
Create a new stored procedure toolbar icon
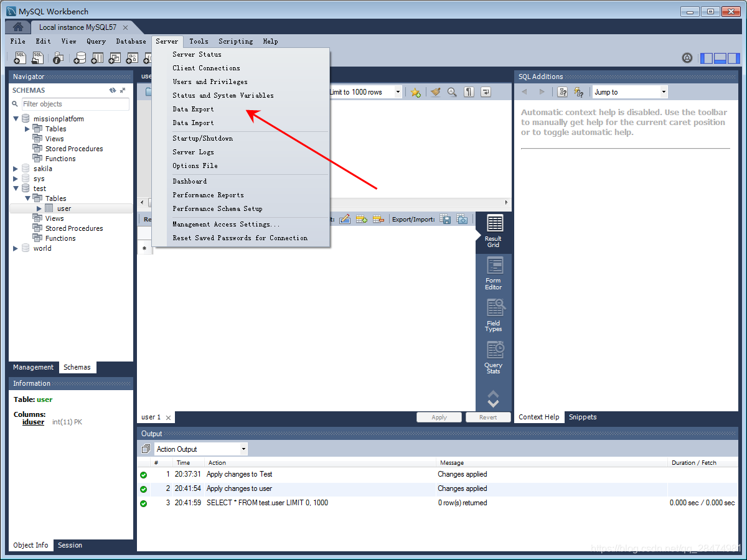coord(132,58)
